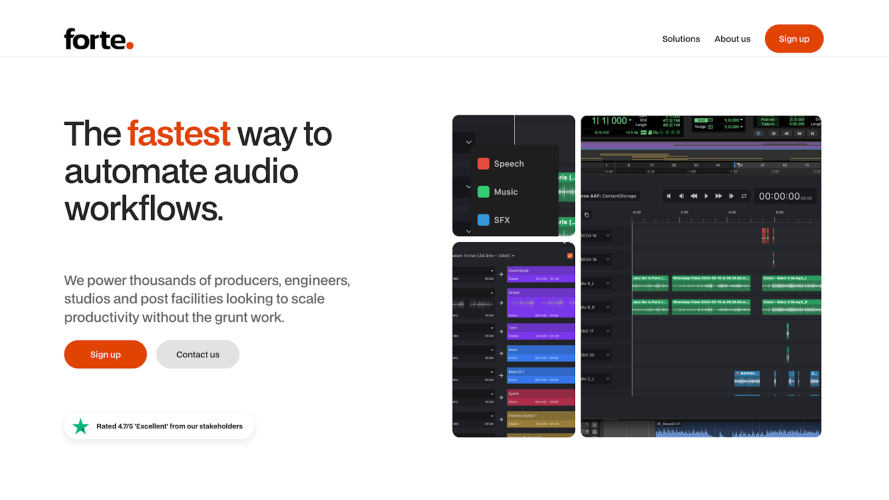Expand the top chevron beside category menu
The image size is (889, 500).
pos(468,142)
